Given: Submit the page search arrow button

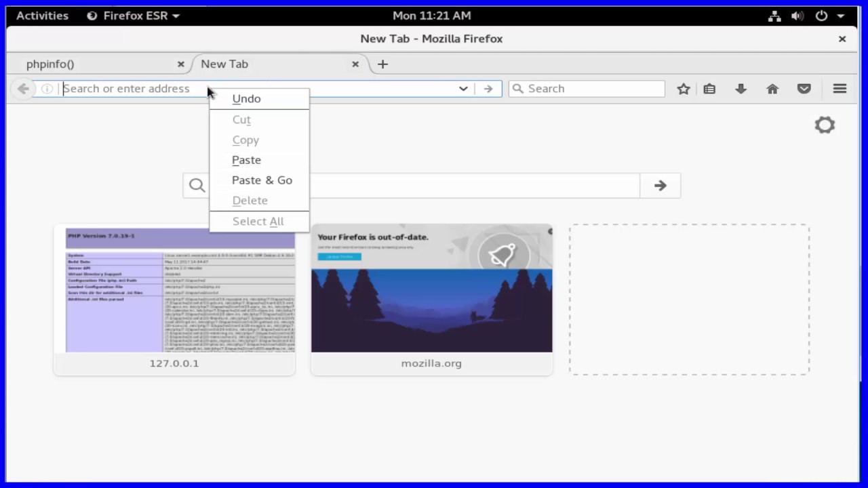Looking at the screenshot, I should click(x=660, y=186).
